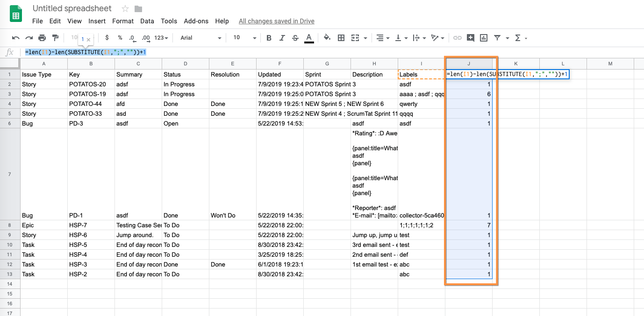Click the Epic issue type cell
Viewport: 644px width, 316px height.
pos(44,225)
